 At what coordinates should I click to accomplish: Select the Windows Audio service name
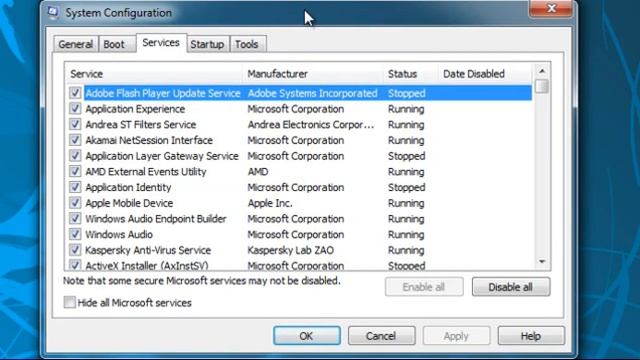[119, 235]
